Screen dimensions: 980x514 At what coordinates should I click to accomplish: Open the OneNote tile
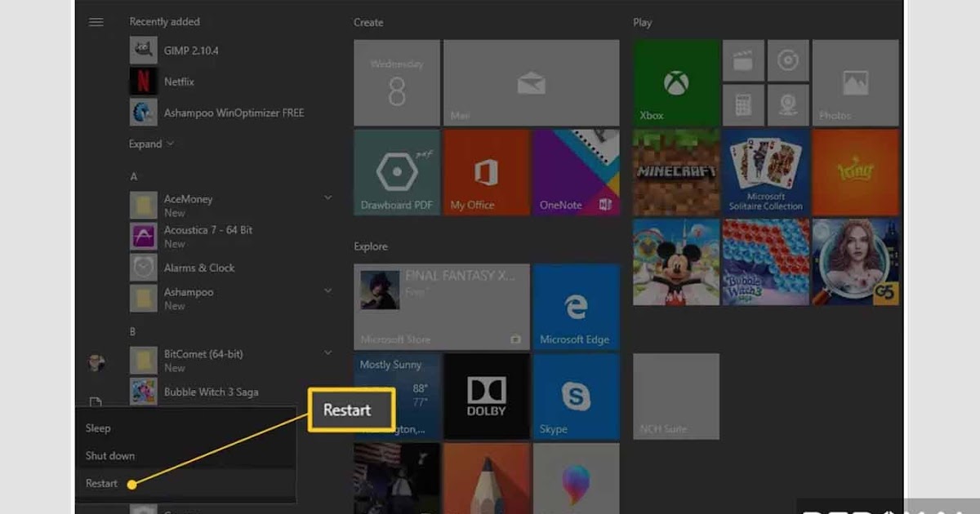point(577,172)
